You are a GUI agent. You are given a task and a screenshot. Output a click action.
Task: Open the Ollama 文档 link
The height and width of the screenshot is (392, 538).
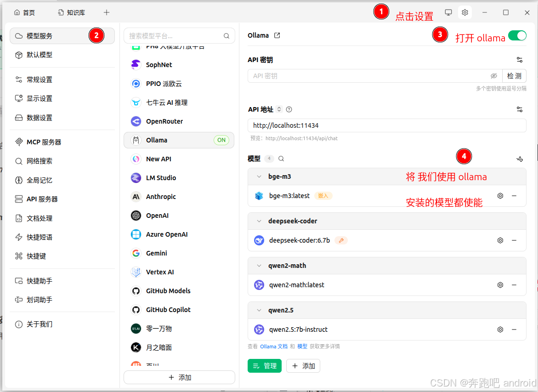(x=273, y=347)
